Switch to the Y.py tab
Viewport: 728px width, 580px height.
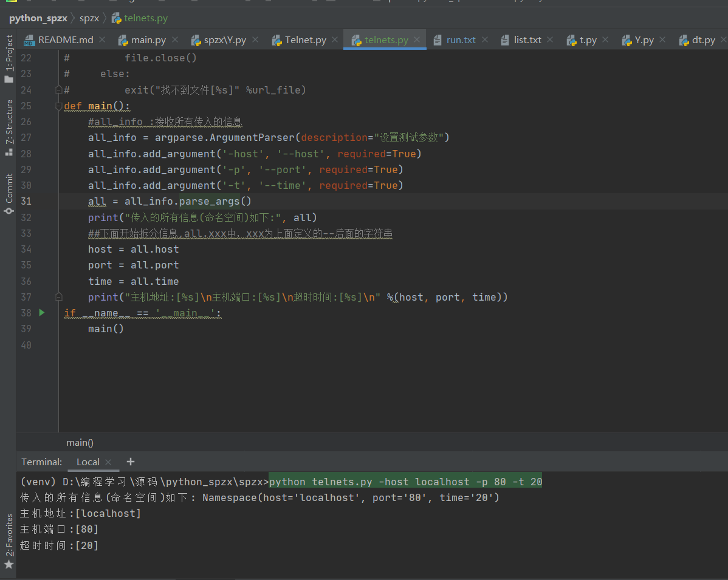tap(644, 40)
